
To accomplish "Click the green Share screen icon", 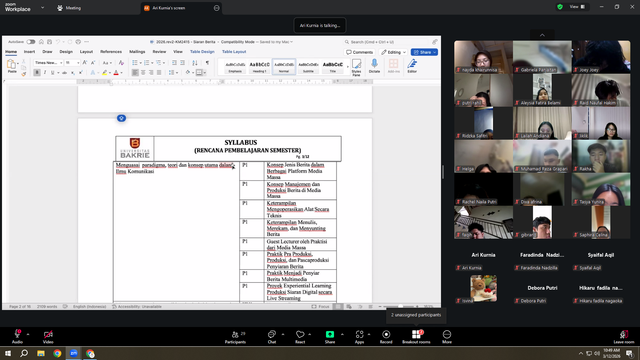I will pyautogui.click(x=330, y=334).
